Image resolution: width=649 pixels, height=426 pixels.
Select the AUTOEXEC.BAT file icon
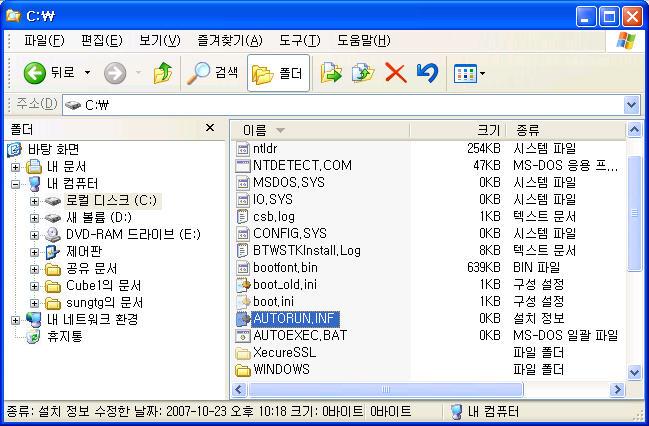243,335
